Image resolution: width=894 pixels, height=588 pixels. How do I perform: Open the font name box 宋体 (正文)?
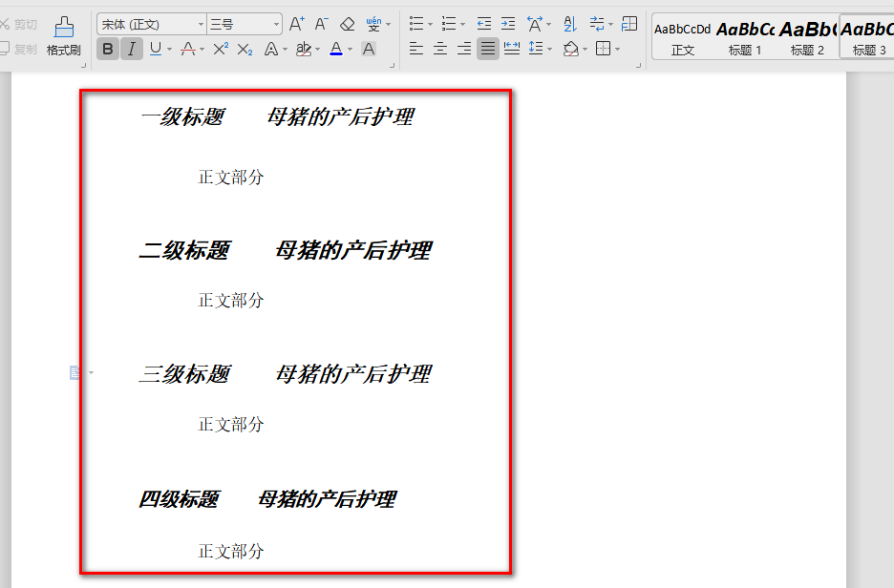(x=152, y=25)
